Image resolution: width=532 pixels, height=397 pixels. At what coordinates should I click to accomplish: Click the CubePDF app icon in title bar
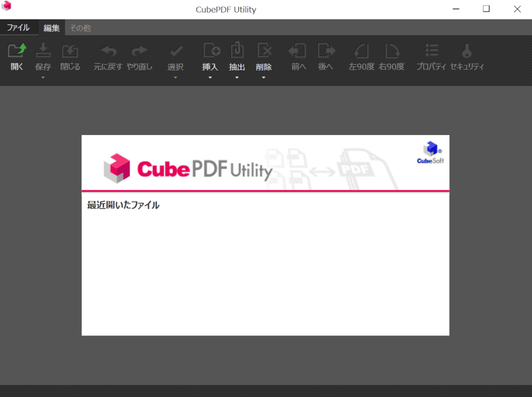(6, 5)
